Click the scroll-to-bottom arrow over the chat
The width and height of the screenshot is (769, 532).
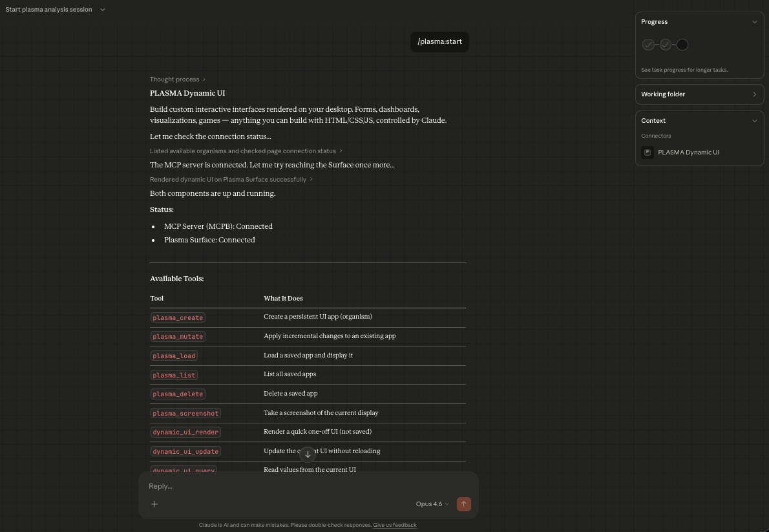point(308,454)
